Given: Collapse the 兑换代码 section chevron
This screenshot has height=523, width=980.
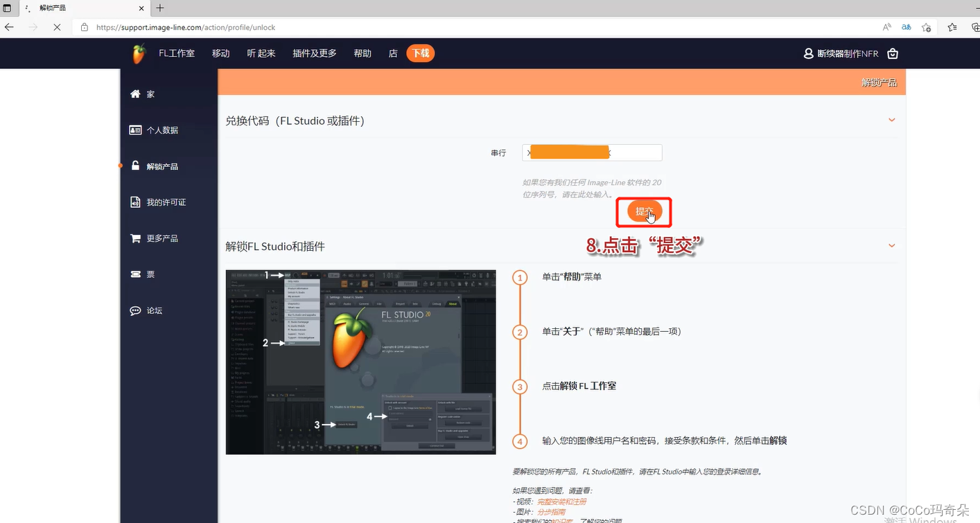Looking at the screenshot, I should tap(892, 120).
